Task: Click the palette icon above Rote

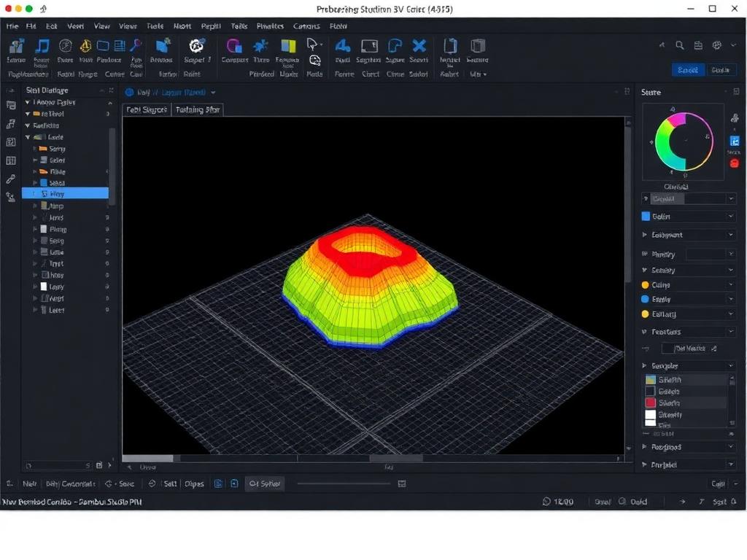Action: [x=315, y=61]
